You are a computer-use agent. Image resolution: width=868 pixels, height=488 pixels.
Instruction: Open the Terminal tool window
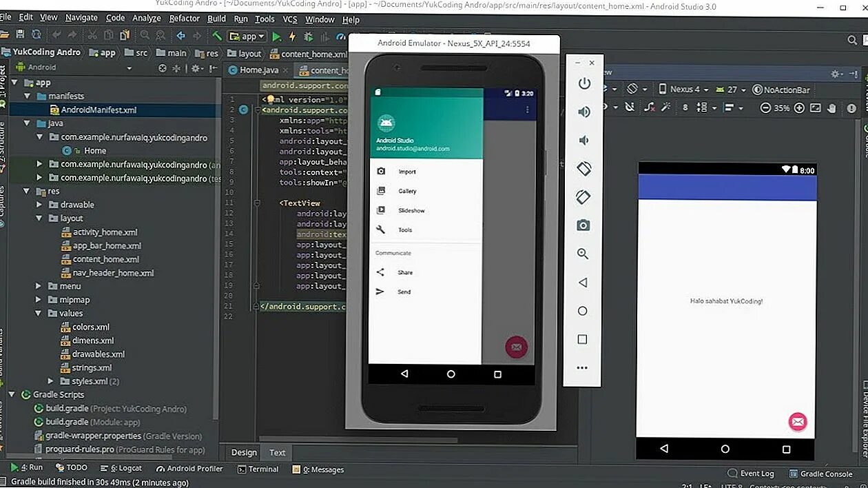(258, 469)
